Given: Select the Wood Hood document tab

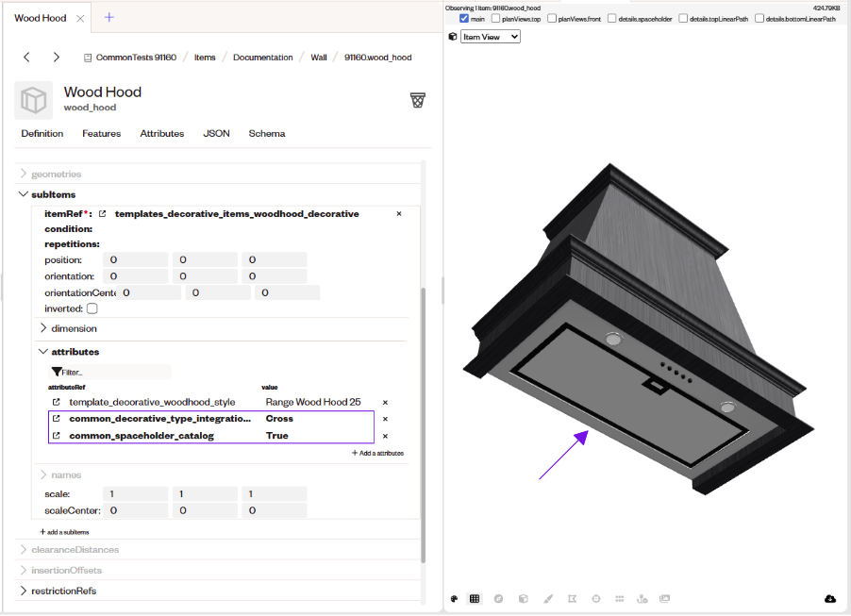Looking at the screenshot, I should click(41, 19).
